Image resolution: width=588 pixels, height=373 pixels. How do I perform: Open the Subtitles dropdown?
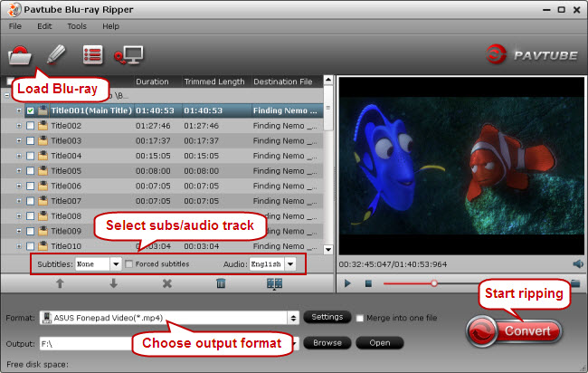pos(116,264)
